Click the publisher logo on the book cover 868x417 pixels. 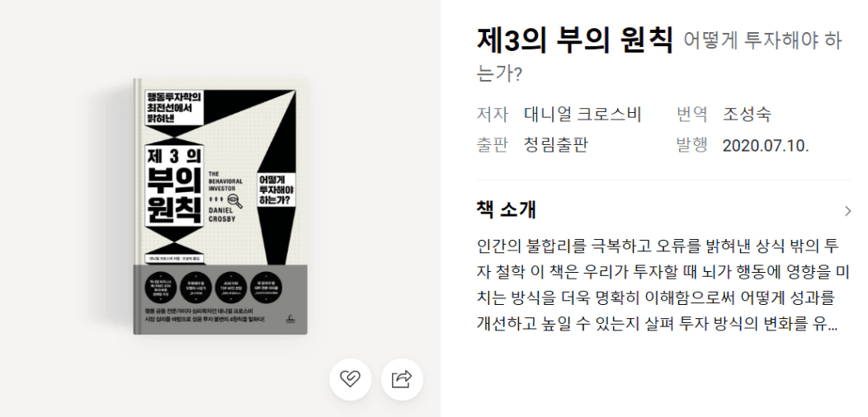(288, 319)
